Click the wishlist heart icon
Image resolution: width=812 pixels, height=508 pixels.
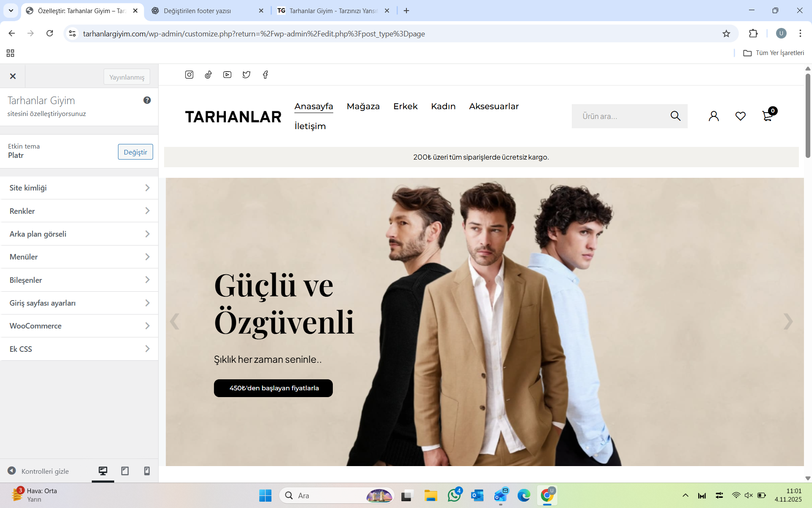click(x=740, y=116)
